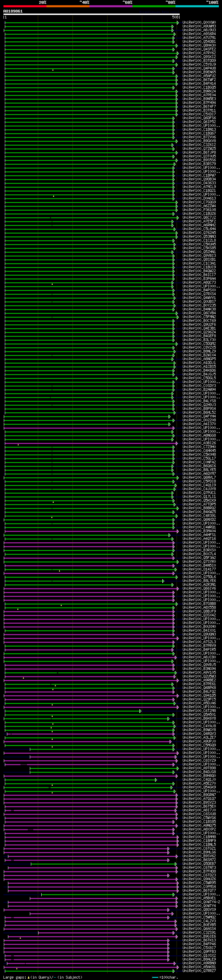This screenshot has height=980, width=222.
Task: Click hit label UniRef100_B9RK24
Action: (199, 91)
